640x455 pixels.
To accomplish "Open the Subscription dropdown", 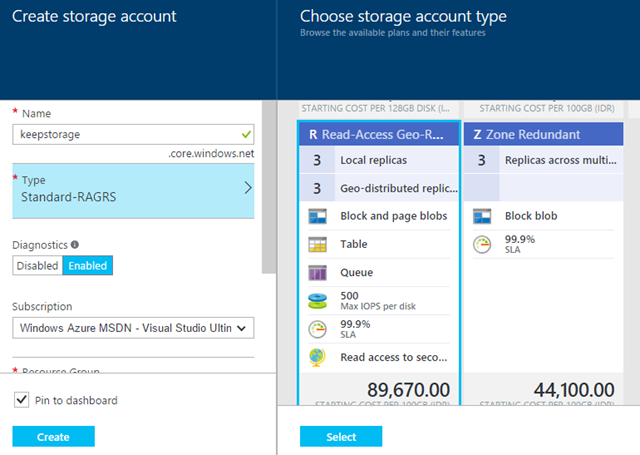I will 133,327.
